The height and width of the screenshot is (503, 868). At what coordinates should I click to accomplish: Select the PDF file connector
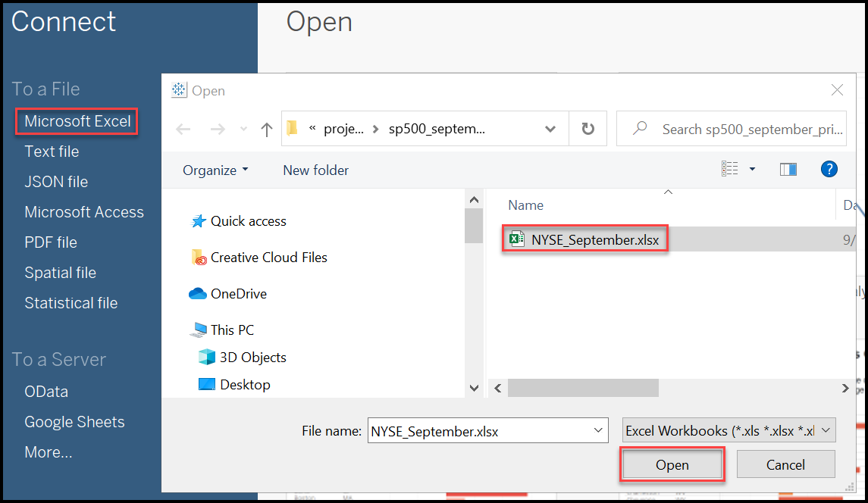(50, 242)
